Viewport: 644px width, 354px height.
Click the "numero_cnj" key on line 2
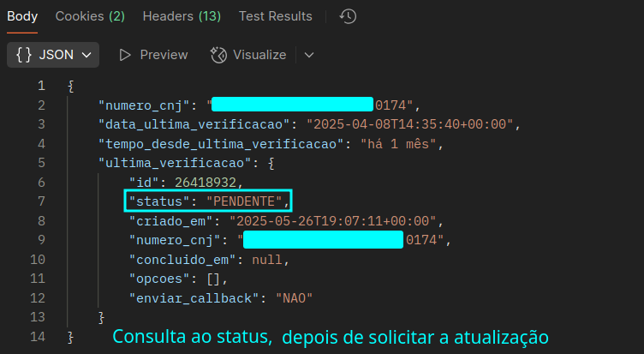click(x=144, y=105)
